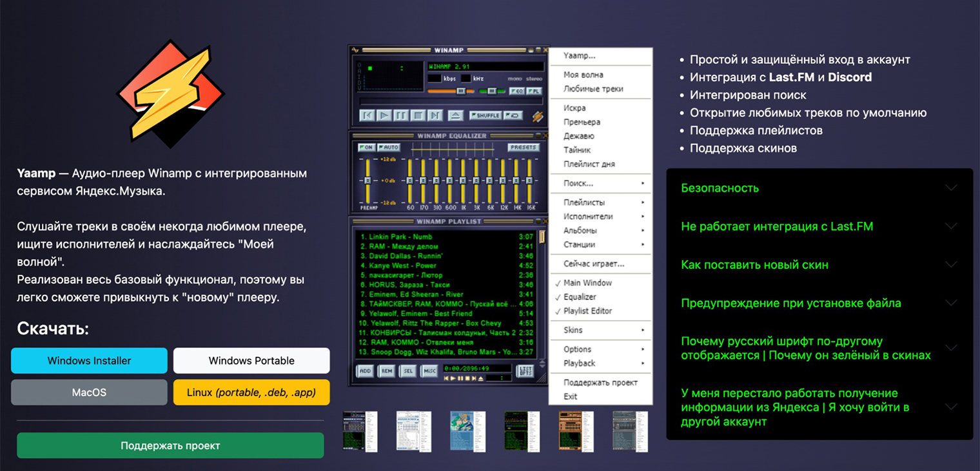This screenshot has height=471, width=980.
Task: Select the orange-brown skin thumbnail
Action: (x=576, y=431)
